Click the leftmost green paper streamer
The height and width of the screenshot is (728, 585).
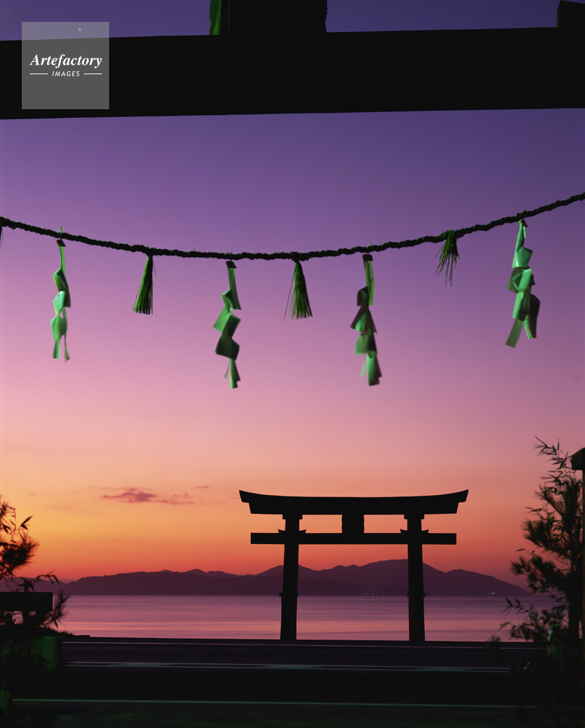coord(60,302)
